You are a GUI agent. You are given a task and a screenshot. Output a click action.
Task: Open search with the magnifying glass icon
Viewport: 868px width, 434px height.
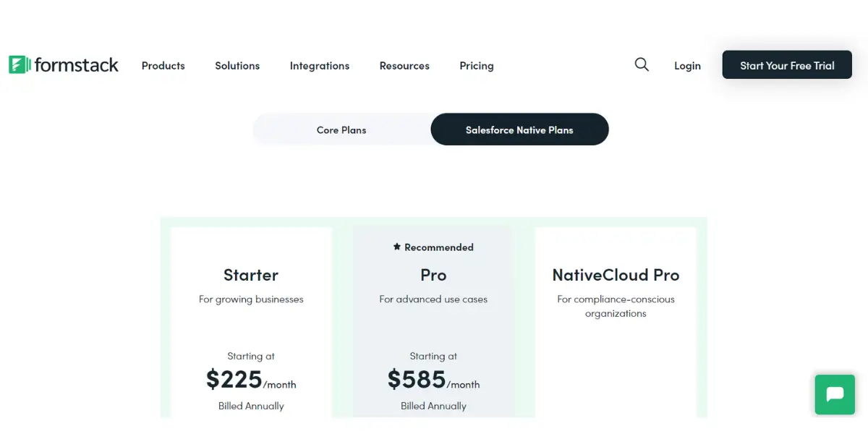pyautogui.click(x=642, y=64)
